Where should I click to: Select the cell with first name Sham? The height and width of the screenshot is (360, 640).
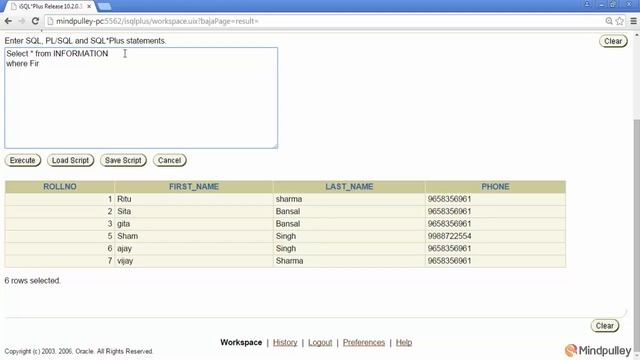[x=194, y=236]
